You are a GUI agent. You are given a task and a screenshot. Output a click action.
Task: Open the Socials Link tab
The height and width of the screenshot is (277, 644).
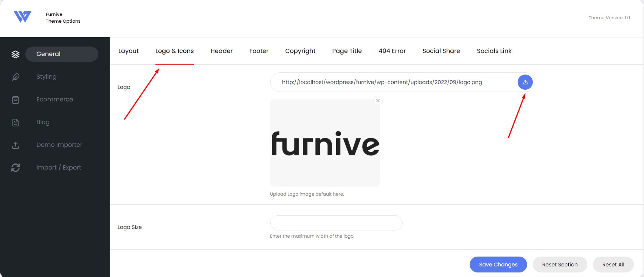click(494, 51)
